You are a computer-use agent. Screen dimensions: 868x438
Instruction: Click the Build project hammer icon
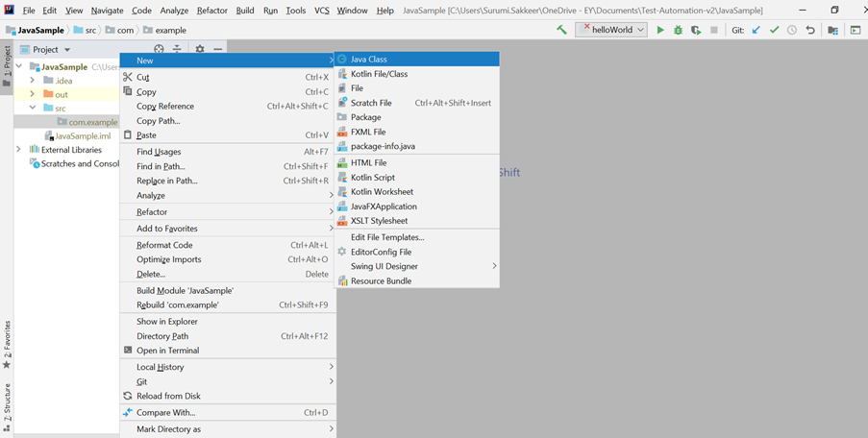(x=562, y=30)
